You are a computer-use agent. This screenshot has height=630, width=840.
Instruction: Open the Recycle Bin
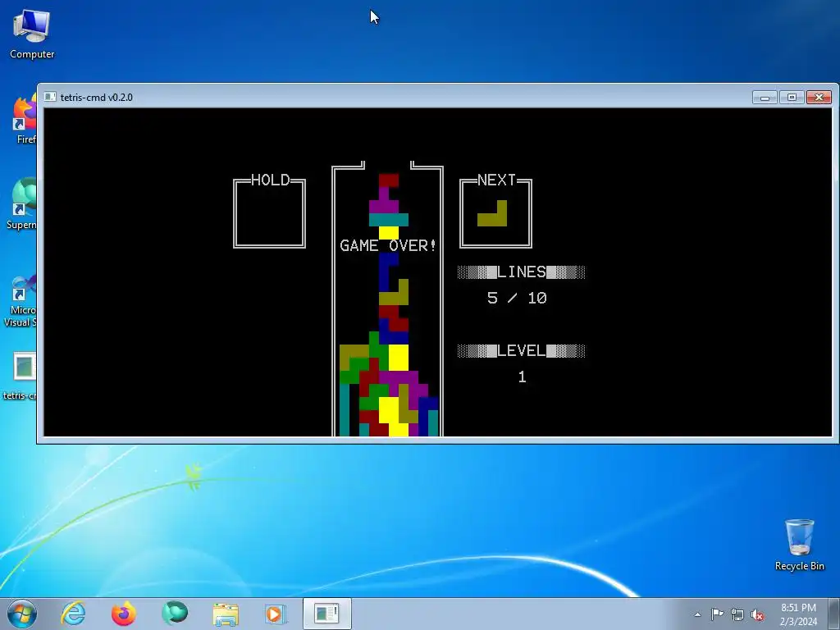(x=799, y=545)
